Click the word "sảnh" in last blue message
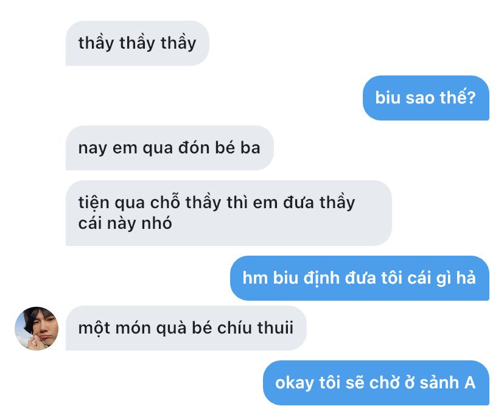Viewport: 504px width, 420px height. pyautogui.click(x=439, y=383)
